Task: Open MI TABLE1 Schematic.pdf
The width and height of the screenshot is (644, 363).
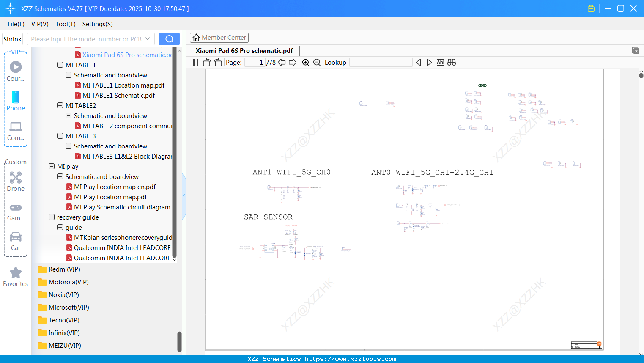Action: 119,96
